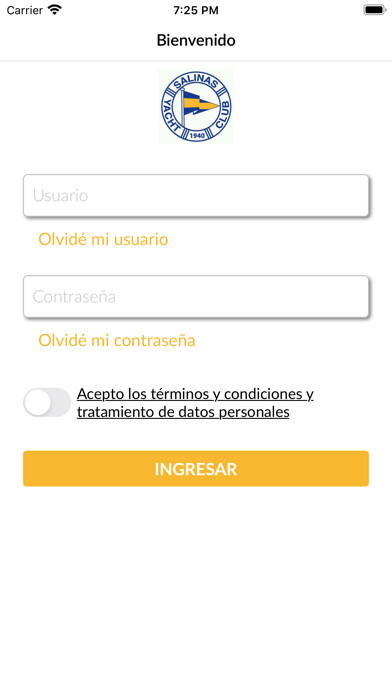Click tratamiento de datos personales text
This screenshot has width=392, height=696.
click(x=183, y=412)
